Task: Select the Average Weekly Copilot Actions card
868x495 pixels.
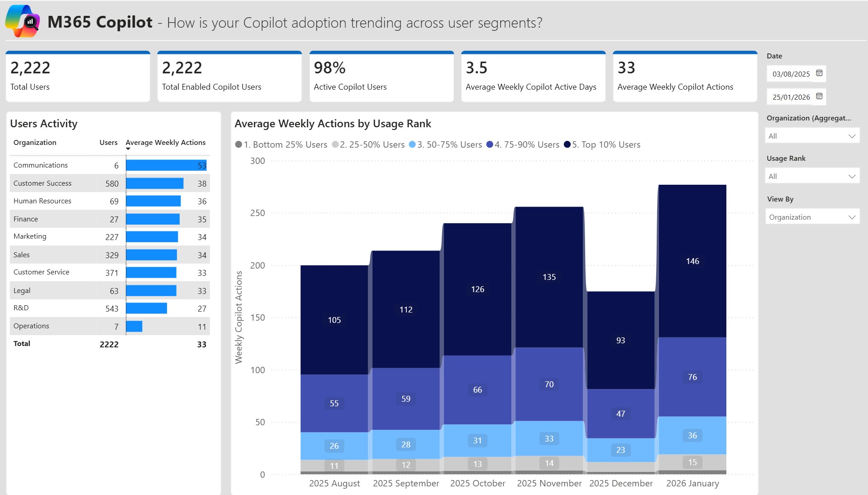Action: tap(685, 77)
